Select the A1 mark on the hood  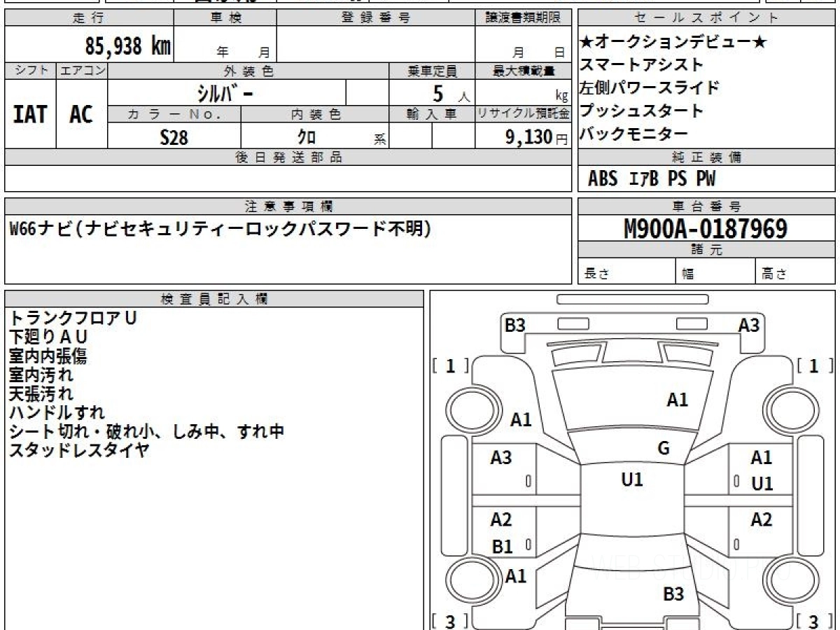677,400
